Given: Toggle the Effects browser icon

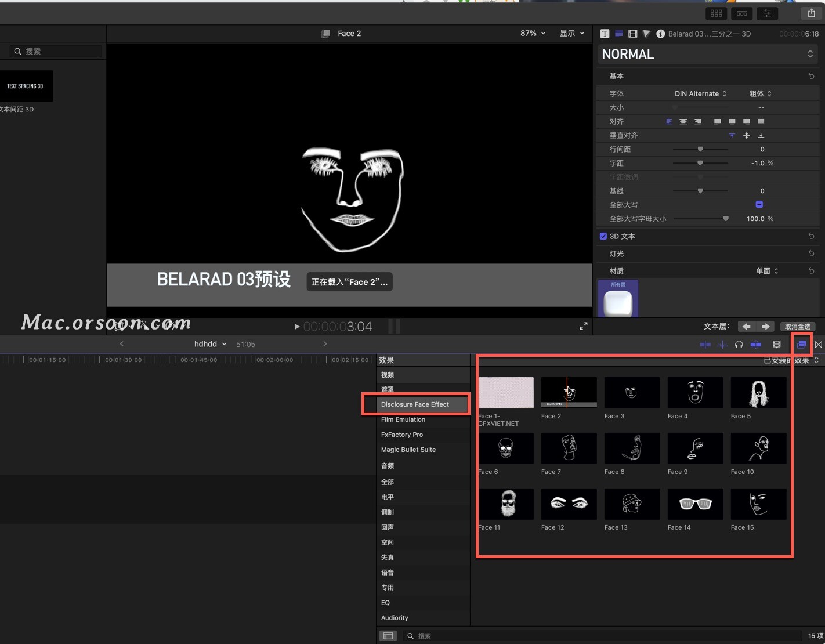Looking at the screenshot, I should (801, 345).
